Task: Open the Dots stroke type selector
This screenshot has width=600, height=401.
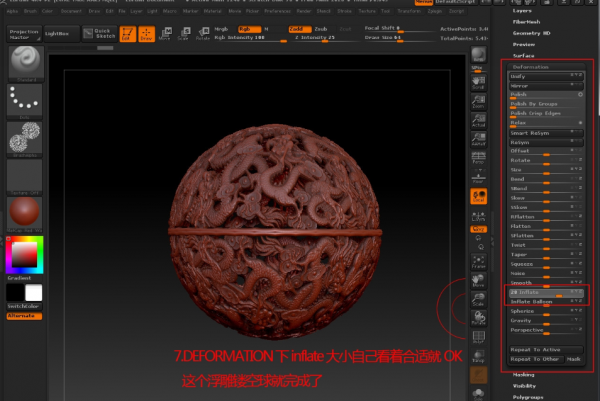Action: coord(24,101)
